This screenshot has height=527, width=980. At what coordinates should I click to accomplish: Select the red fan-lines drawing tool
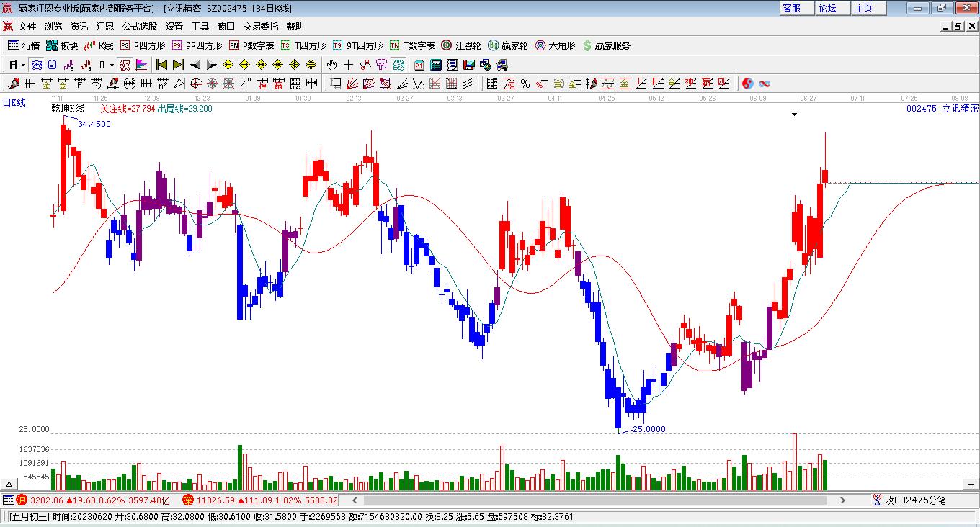pyautogui.click(x=352, y=84)
